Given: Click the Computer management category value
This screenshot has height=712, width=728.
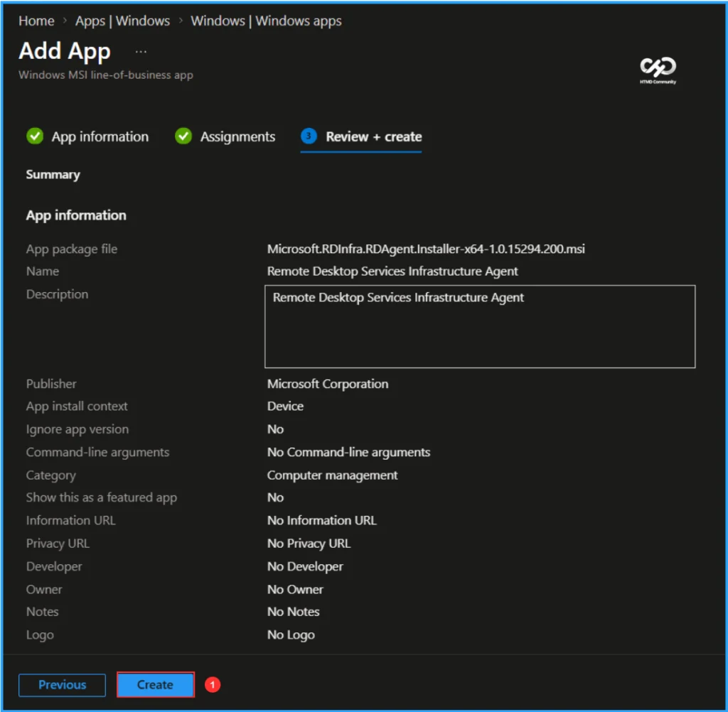Looking at the screenshot, I should click(x=333, y=475).
